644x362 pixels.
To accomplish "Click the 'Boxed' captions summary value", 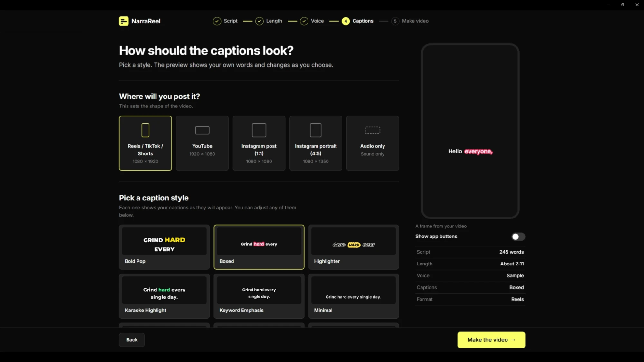I will 516,287.
